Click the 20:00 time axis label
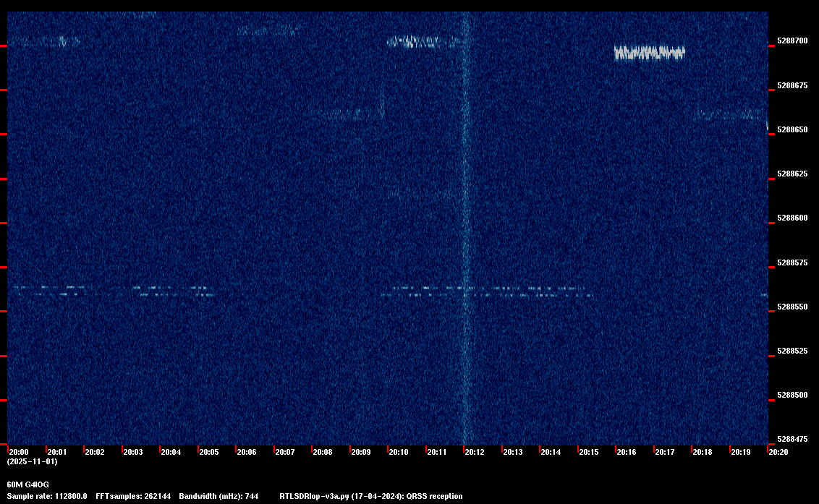The width and height of the screenshot is (819, 504). [19, 452]
